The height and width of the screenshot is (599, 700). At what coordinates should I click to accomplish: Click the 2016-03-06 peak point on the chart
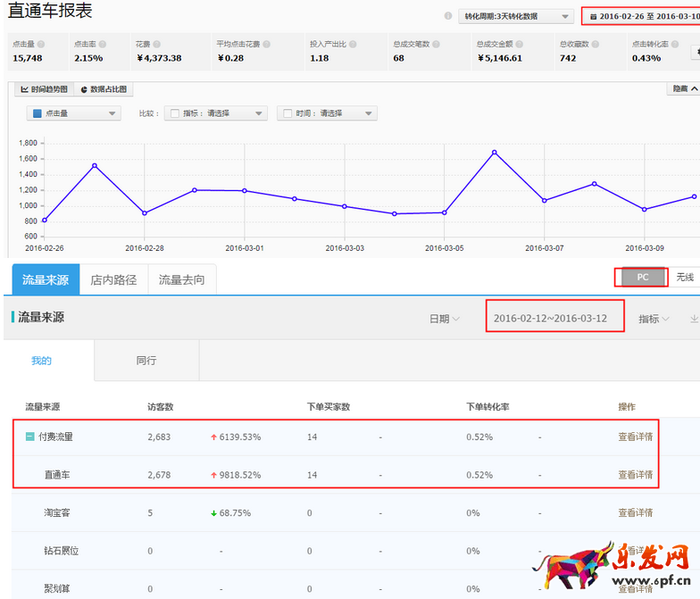[494, 152]
